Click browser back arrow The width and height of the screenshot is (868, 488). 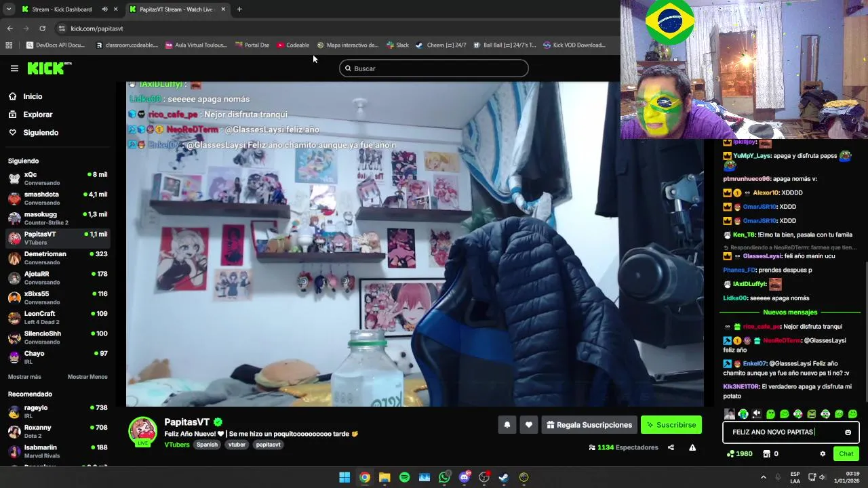click(9, 28)
